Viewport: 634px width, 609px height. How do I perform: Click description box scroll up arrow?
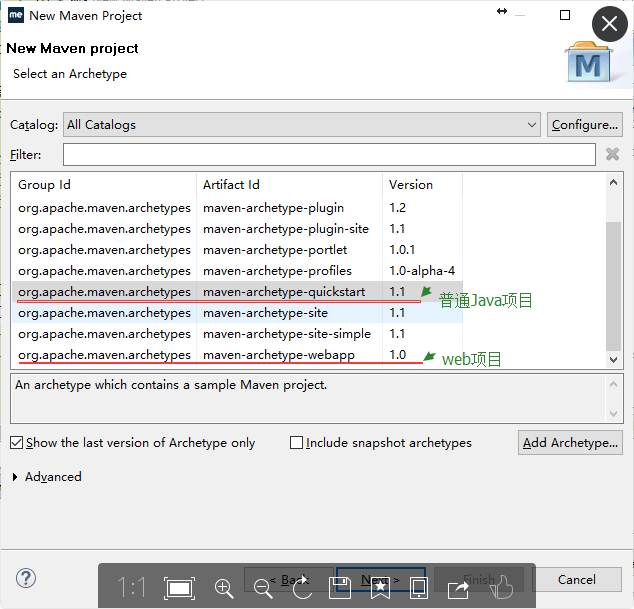point(613,384)
